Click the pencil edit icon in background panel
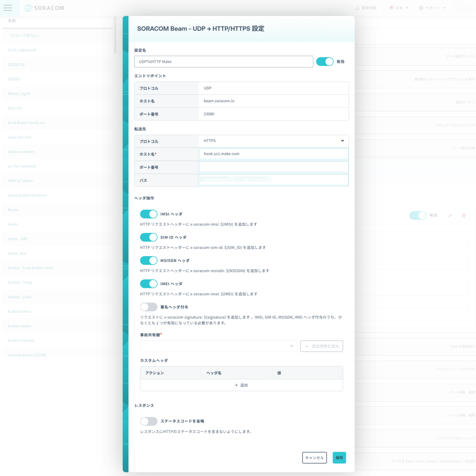 click(450, 216)
